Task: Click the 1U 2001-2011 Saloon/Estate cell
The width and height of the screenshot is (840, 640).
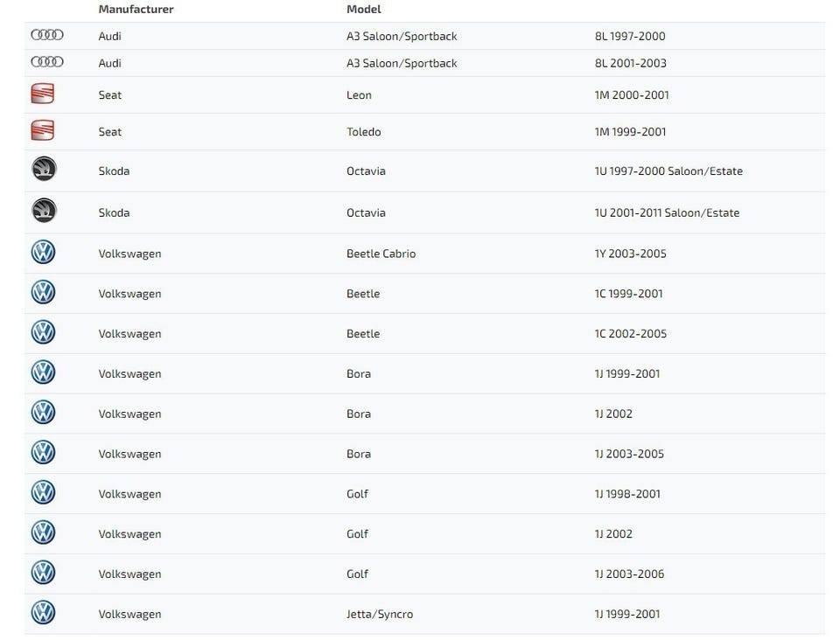Action: click(667, 212)
